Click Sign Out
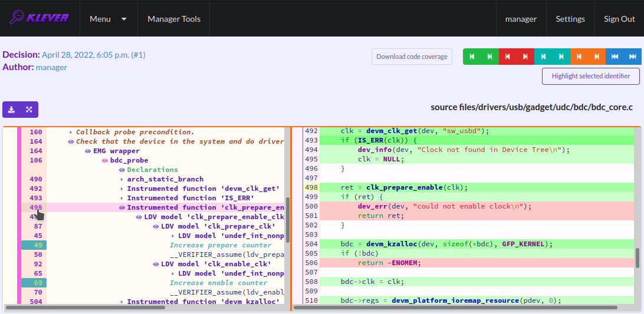Screen dimensions: 644x314 click(619, 19)
